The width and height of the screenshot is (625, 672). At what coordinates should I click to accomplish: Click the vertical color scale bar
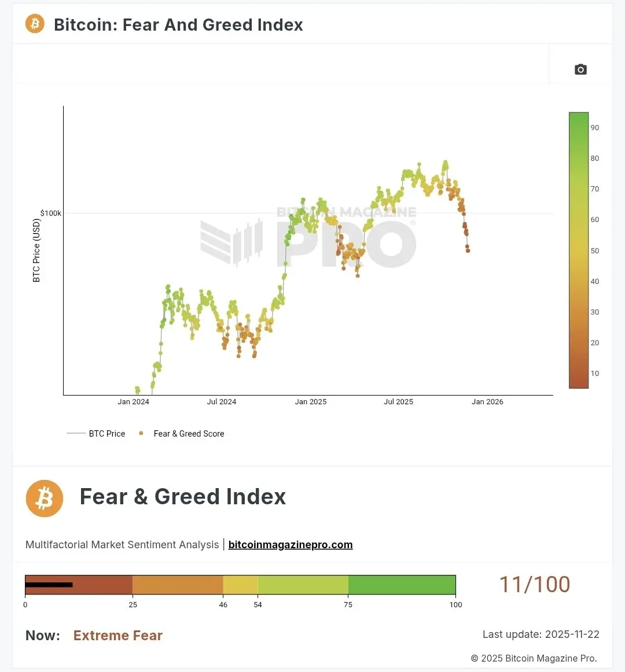pos(579,250)
